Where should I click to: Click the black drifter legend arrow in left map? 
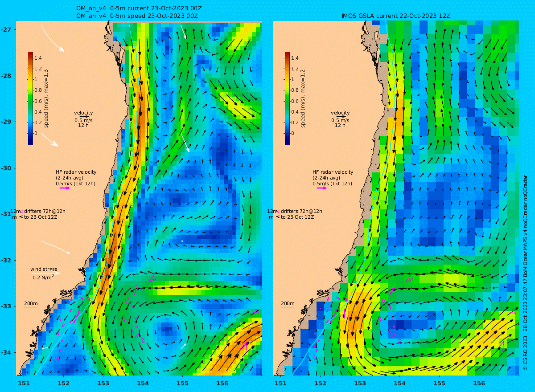(x=21, y=217)
